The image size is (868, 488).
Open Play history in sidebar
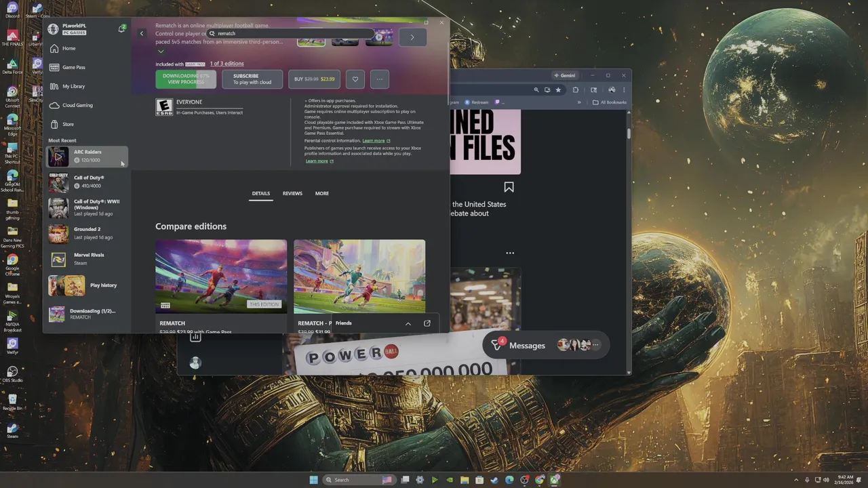pos(87,286)
